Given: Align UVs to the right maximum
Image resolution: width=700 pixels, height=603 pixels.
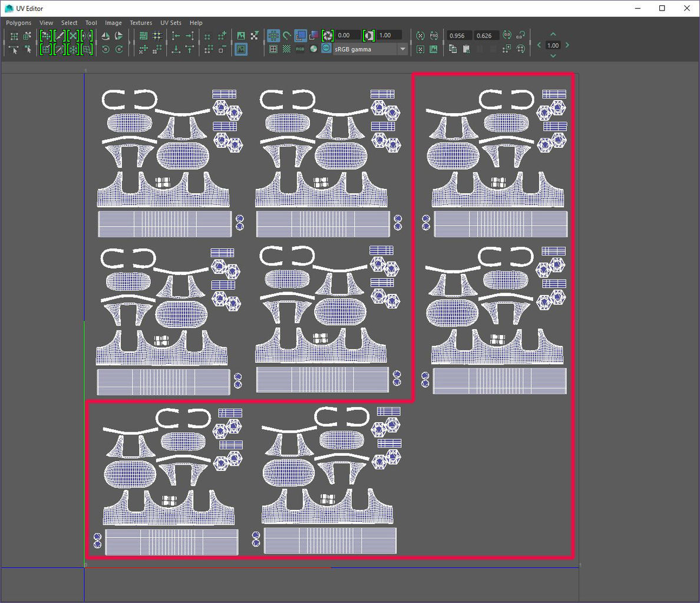Looking at the screenshot, I should pos(190,36).
